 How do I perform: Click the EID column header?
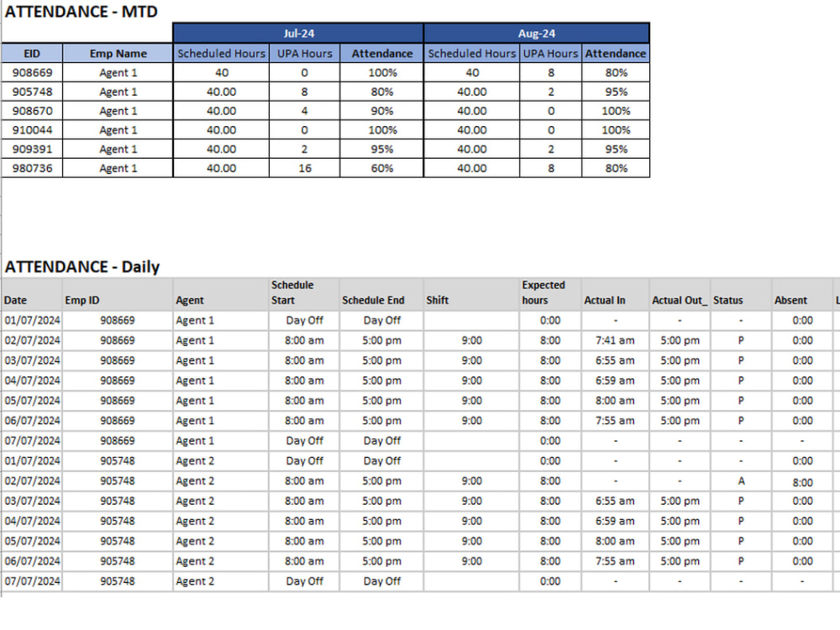[32, 54]
